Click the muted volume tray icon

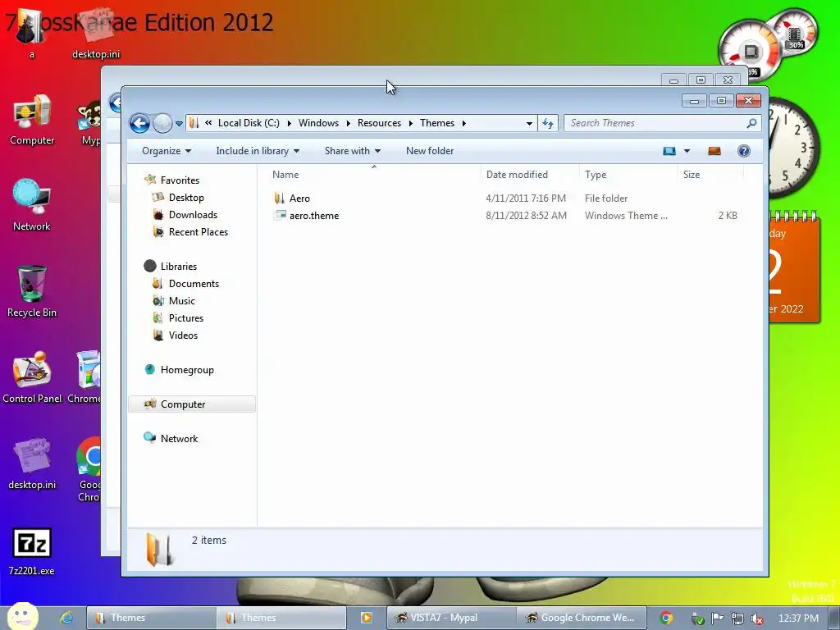[x=756, y=619]
